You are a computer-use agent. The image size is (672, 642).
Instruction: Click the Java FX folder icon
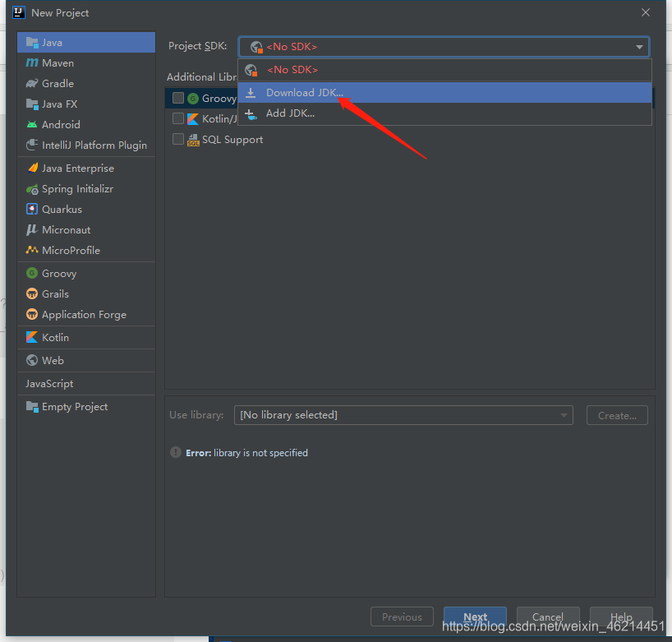[32, 104]
